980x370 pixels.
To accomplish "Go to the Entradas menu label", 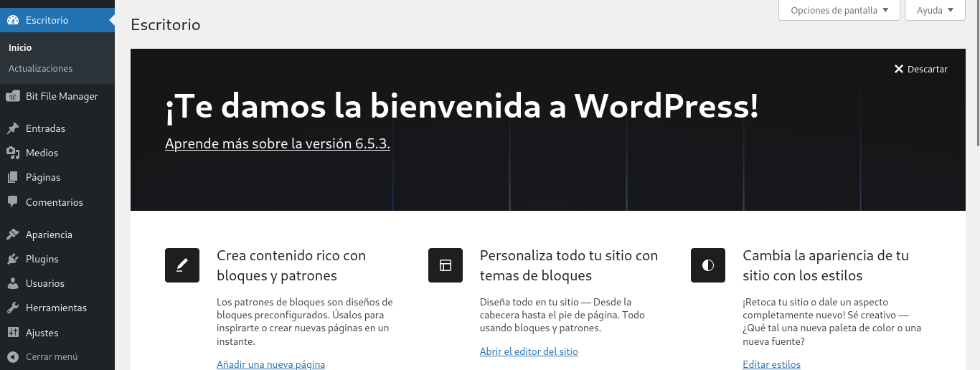I will click(x=45, y=128).
